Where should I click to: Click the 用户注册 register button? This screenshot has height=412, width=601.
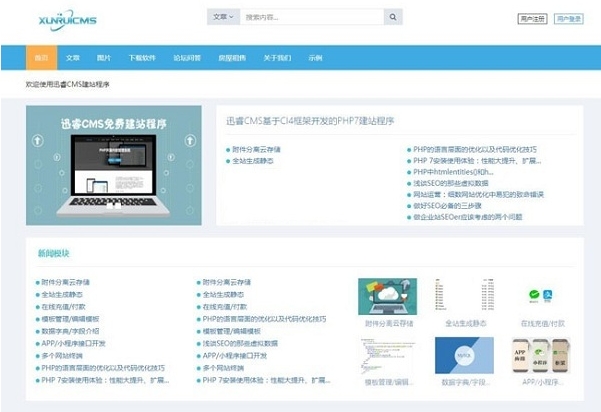coord(532,19)
